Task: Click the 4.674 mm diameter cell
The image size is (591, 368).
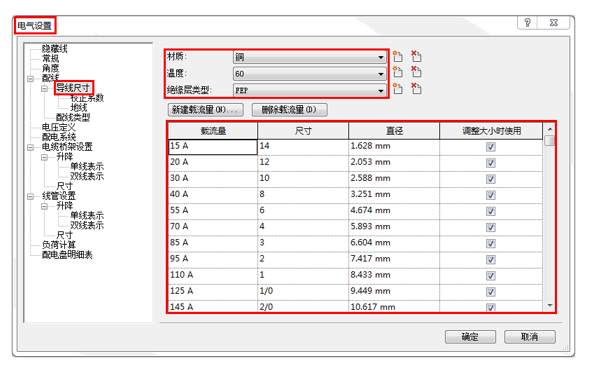Action: point(394,212)
